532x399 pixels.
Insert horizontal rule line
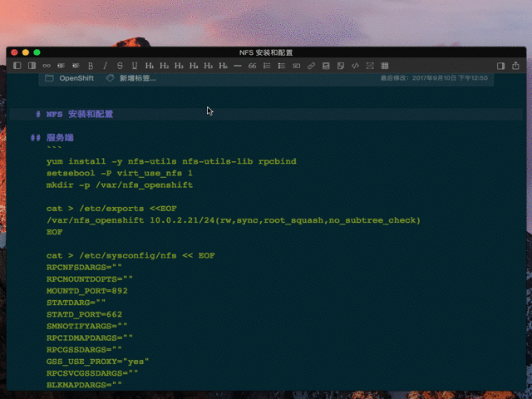click(x=238, y=66)
